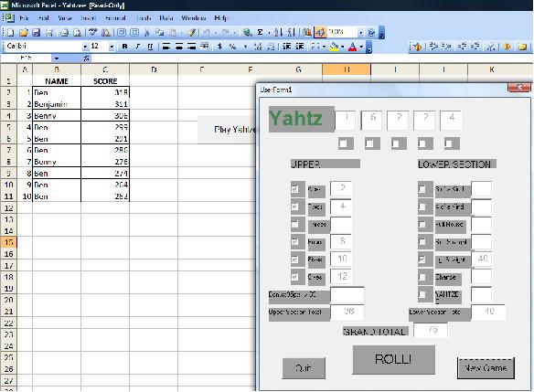Sort ascending with the A-Z icon
This screenshot has height=392, width=534.
(x=278, y=32)
